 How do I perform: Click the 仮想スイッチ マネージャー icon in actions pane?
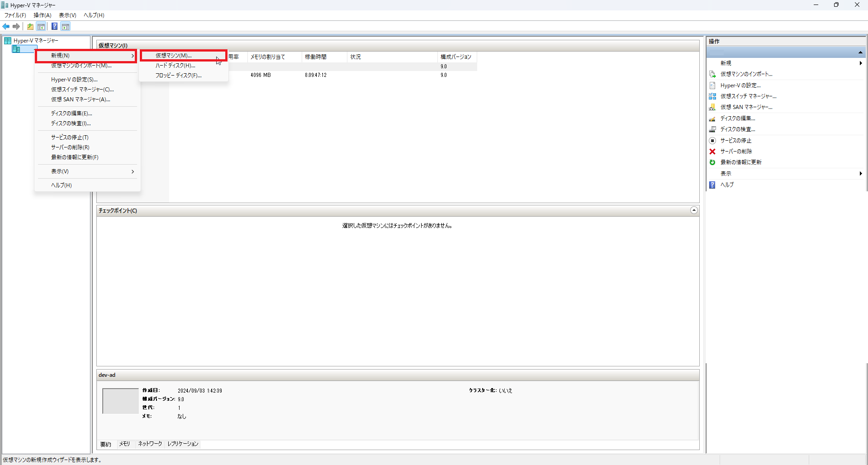point(712,96)
